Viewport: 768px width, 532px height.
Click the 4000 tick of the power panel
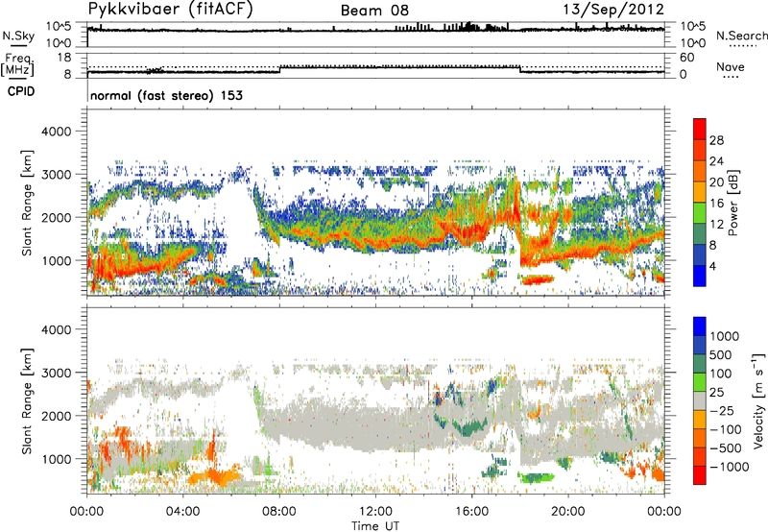(56, 132)
